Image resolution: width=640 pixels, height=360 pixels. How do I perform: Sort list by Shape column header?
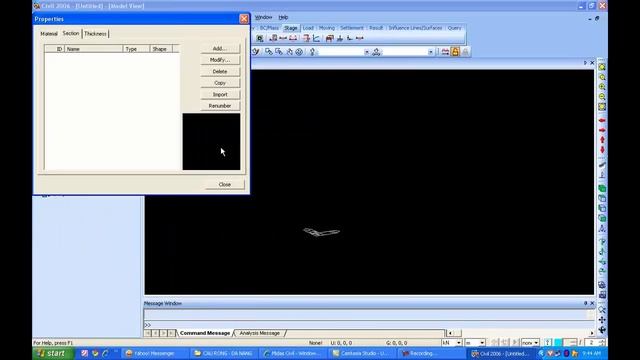pos(161,49)
